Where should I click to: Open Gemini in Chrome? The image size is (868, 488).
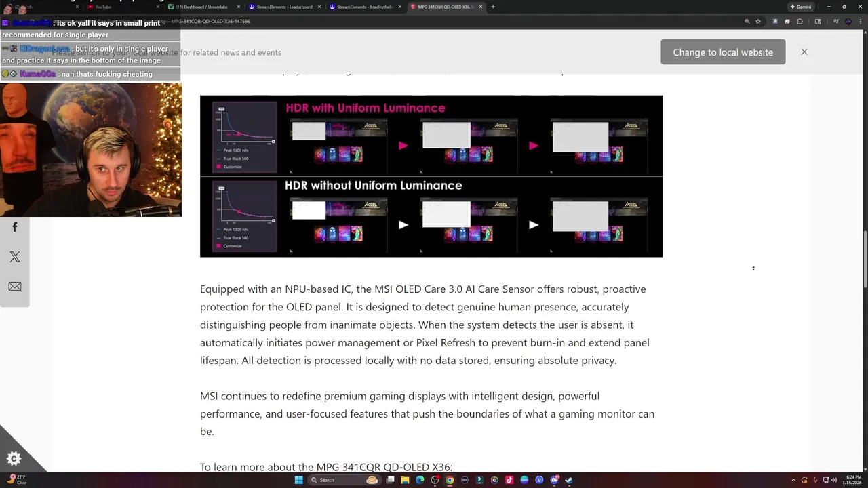(x=801, y=7)
